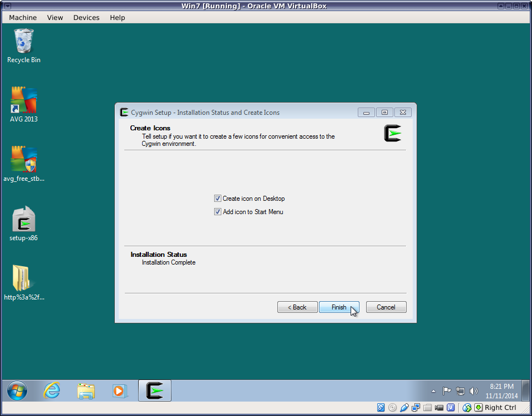532x416 pixels.
Task: Maximize the Cygwin Setup dialog
Action: click(x=384, y=112)
